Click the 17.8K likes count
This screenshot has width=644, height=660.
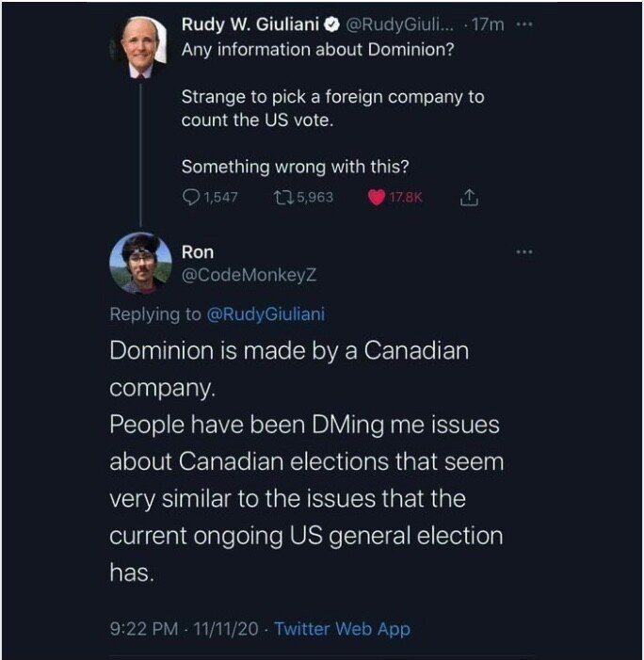[x=407, y=198]
